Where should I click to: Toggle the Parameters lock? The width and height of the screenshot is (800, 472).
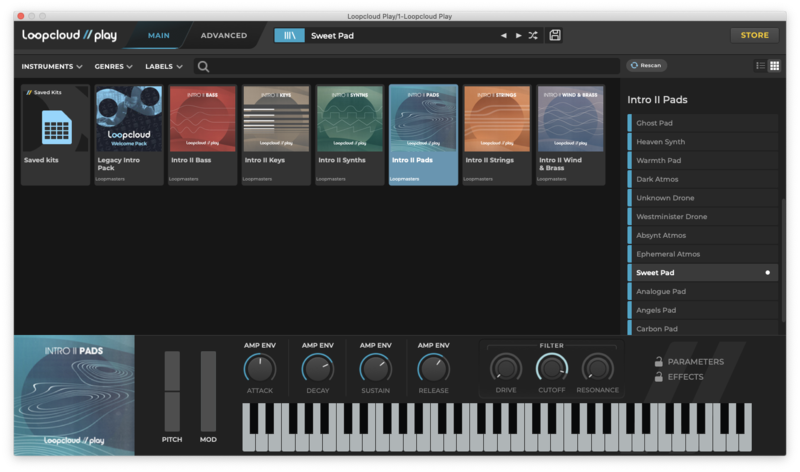pyautogui.click(x=659, y=362)
